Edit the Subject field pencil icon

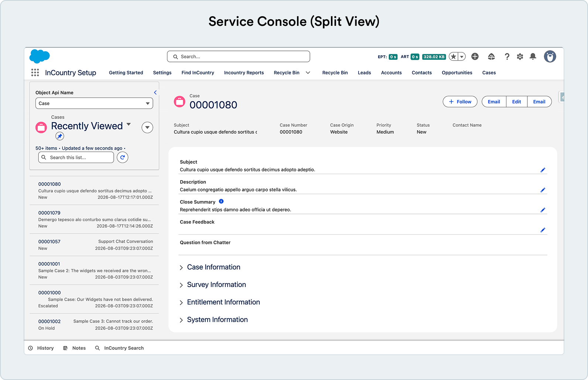543,170
